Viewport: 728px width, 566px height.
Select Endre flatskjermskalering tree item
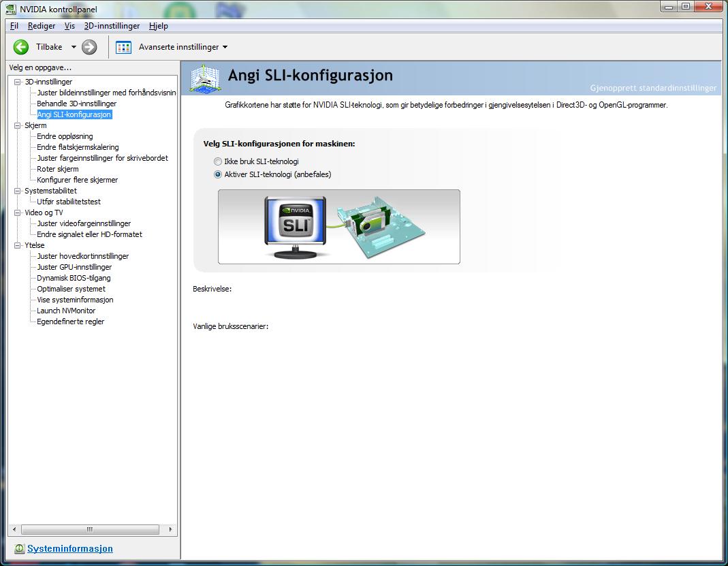(78, 147)
